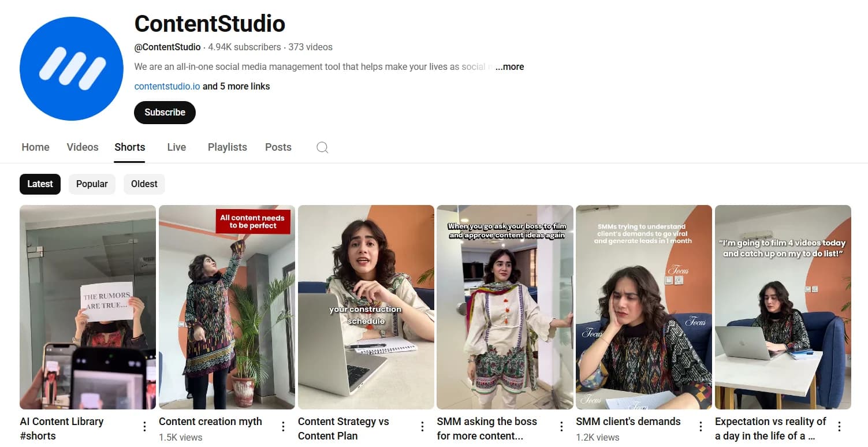Expand the 'and 5 more links' list
This screenshot has width=868, height=447.
coord(236,87)
